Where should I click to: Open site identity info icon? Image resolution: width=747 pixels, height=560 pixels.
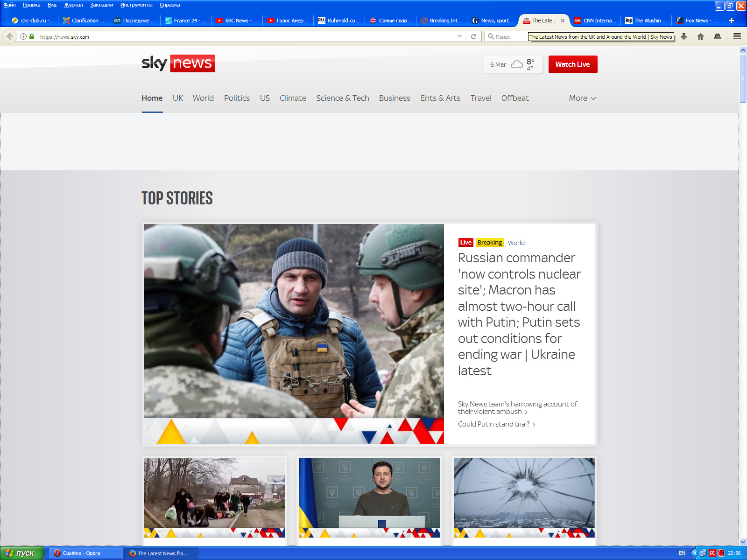(x=23, y=36)
